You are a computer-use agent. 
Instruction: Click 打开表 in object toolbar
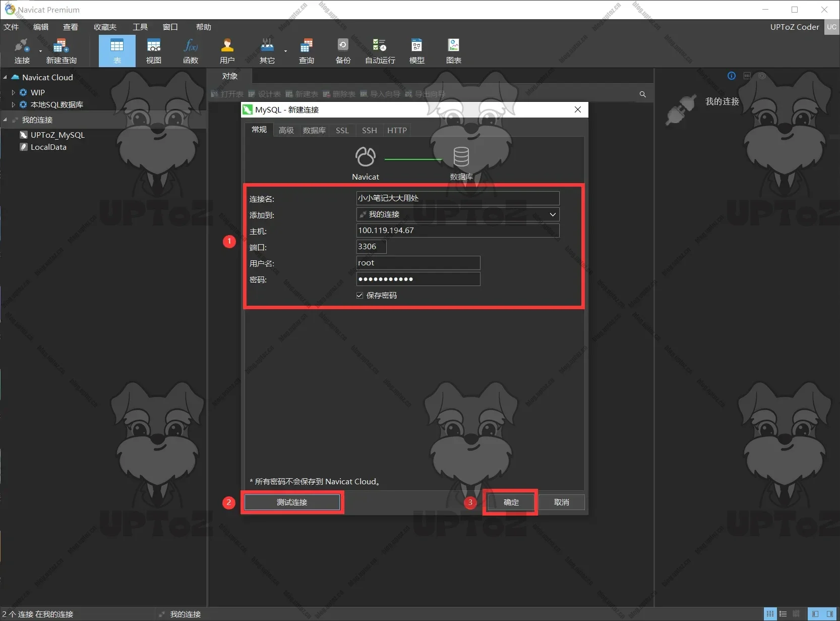point(227,94)
